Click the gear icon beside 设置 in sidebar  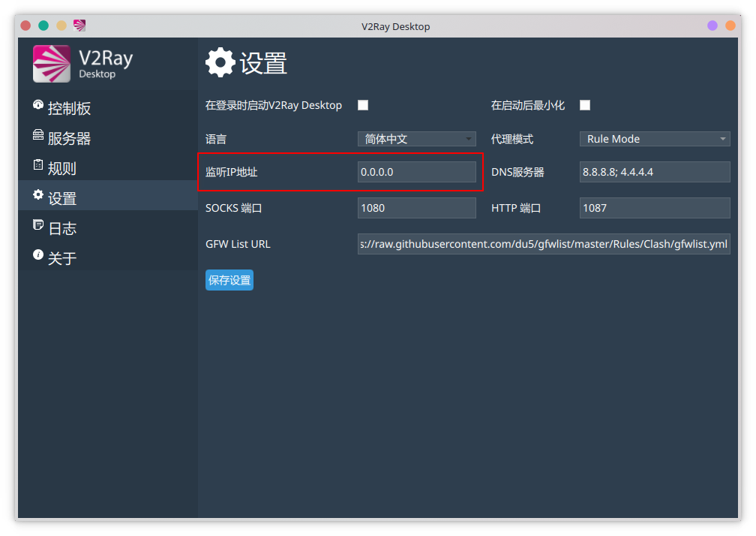38,195
